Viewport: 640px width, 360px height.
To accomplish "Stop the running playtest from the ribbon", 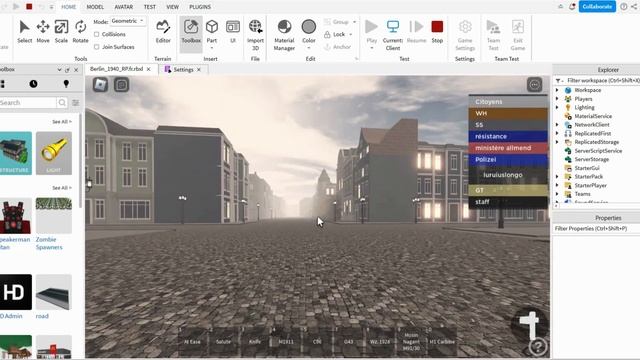I will click(437, 31).
